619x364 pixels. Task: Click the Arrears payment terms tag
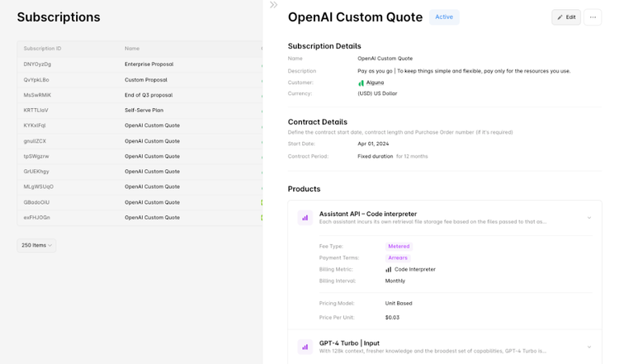(x=398, y=258)
